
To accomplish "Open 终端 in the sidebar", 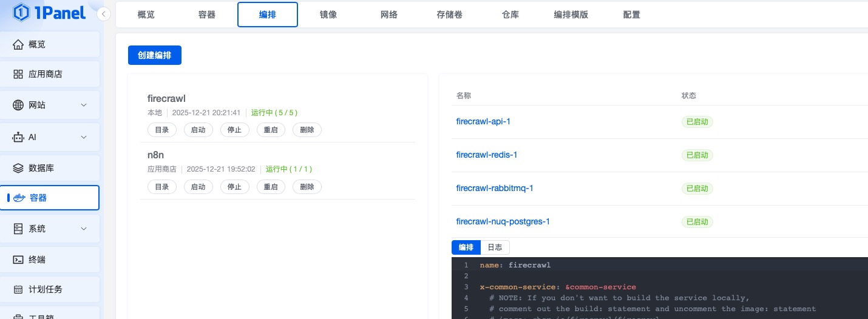I will tap(50, 260).
